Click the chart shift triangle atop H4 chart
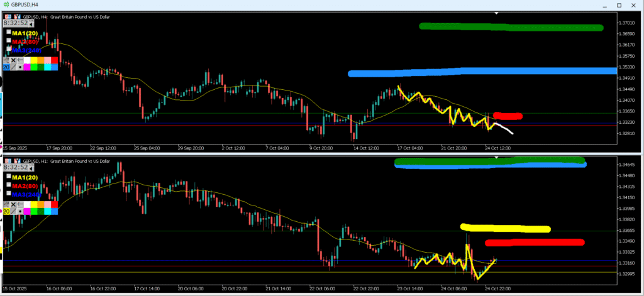This screenshot has width=644, height=296. point(496,13)
